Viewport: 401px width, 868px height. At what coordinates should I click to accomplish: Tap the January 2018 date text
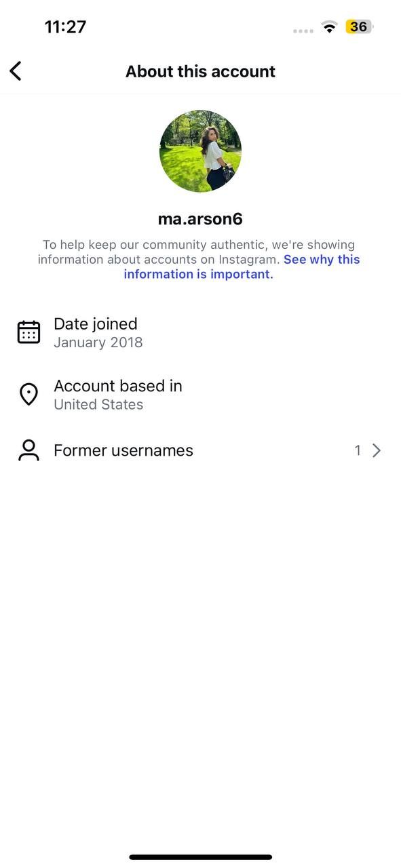[x=98, y=342]
